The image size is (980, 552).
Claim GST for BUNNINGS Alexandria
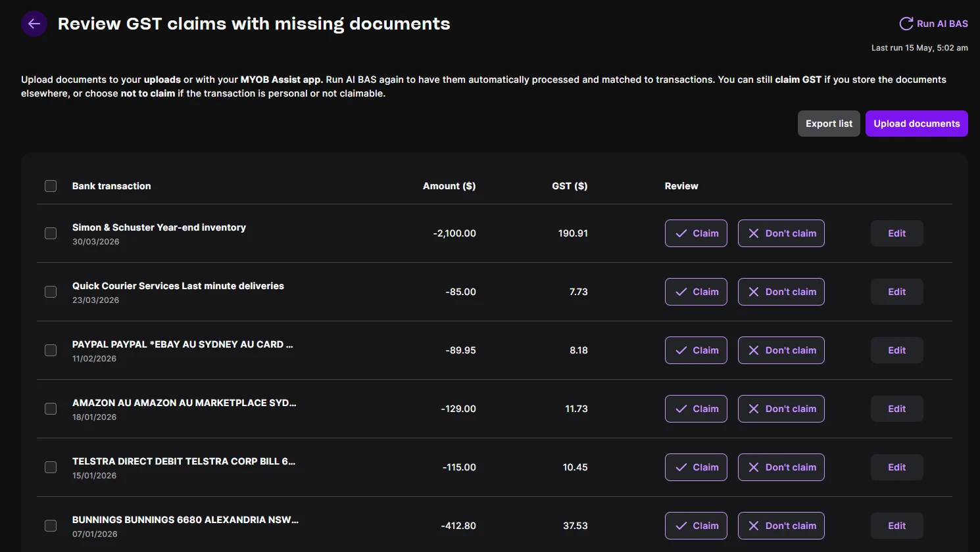pos(696,526)
